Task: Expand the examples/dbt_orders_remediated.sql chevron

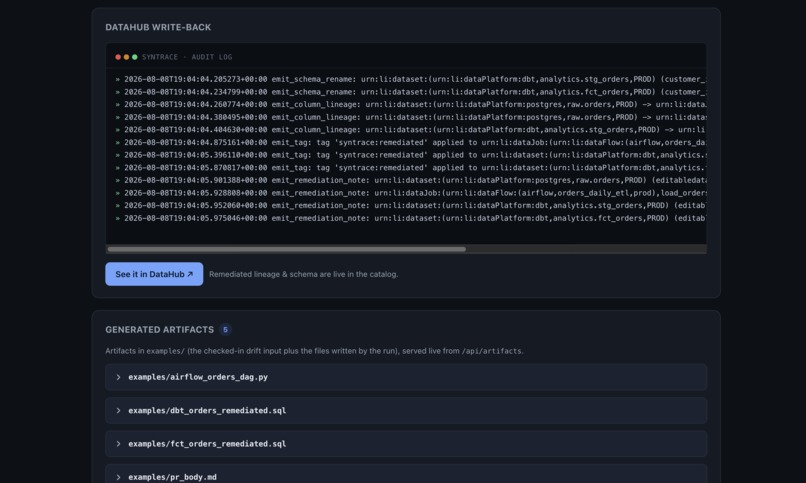Action: (x=118, y=411)
